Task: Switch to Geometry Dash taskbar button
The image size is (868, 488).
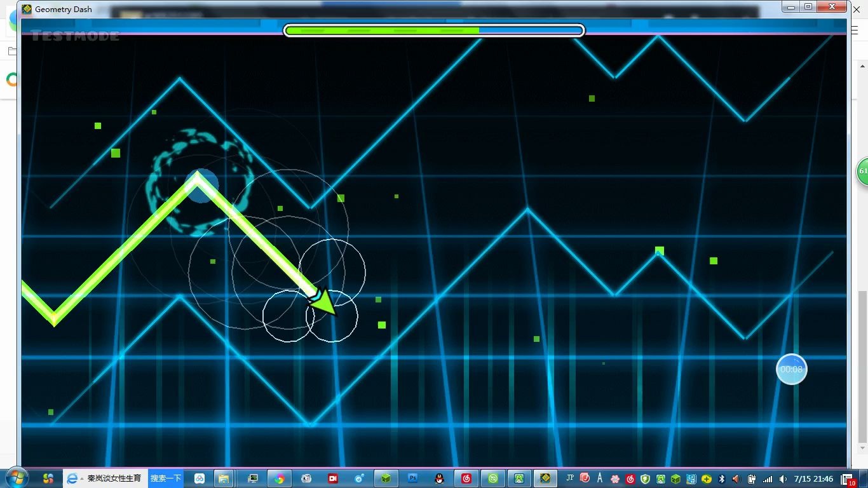Action: point(545,478)
